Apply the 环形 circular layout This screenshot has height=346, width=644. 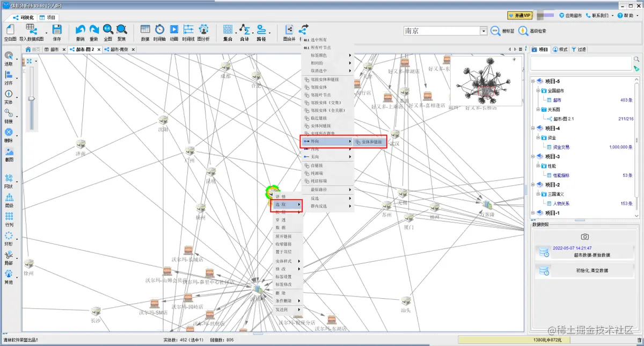pyautogui.click(x=9, y=235)
